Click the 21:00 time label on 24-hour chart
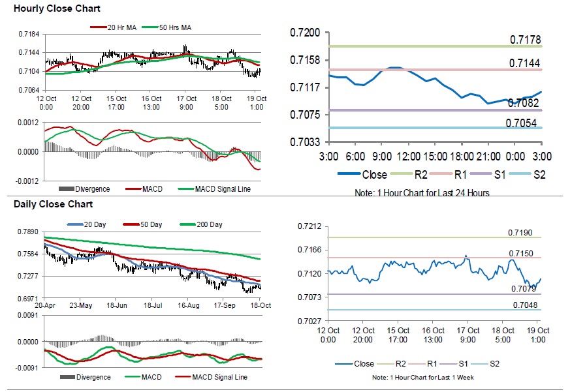The width and height of the screenshot is (570, 392). point(488,157)
